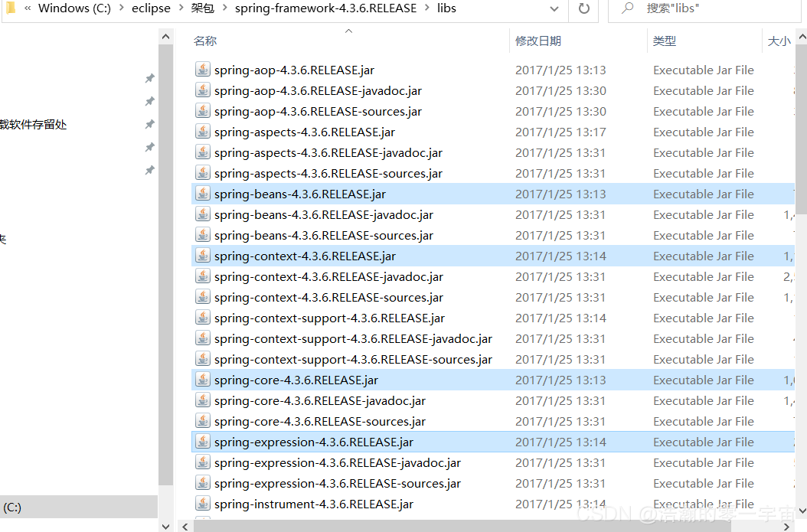Click the jar icon of spring-core-4.3.6.RELEASE-sources.jar
Viewport: 807px width, 532px height.
click(x=203, y=421)
